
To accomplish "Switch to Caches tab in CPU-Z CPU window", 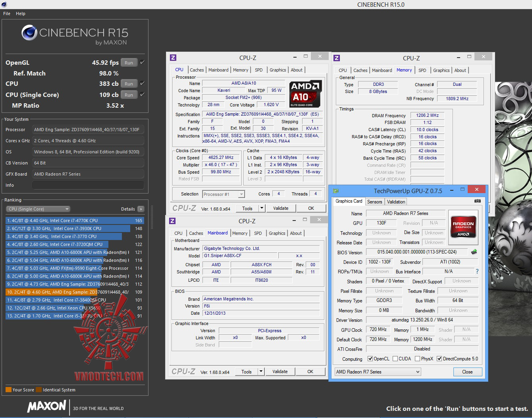I will 197,70.
